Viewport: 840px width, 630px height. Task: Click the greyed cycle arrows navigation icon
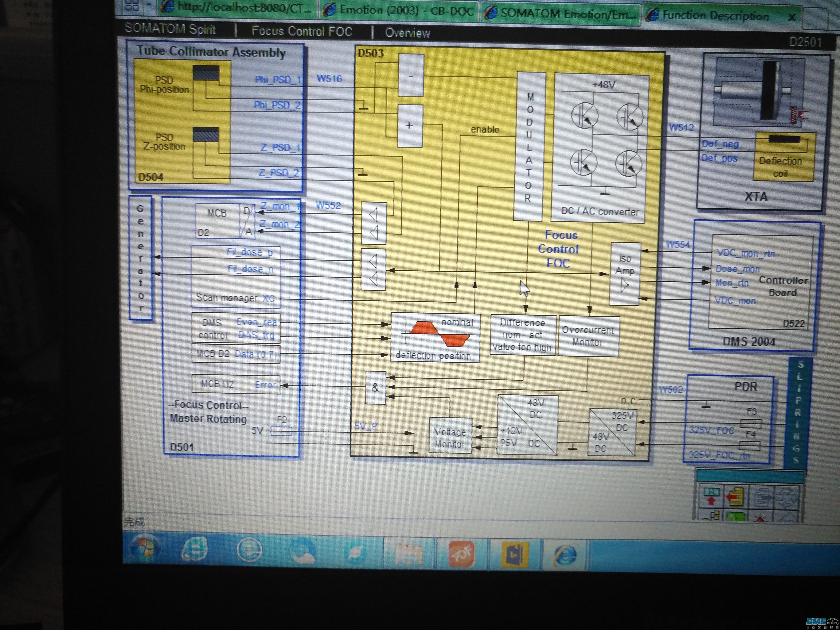(787, 497)
